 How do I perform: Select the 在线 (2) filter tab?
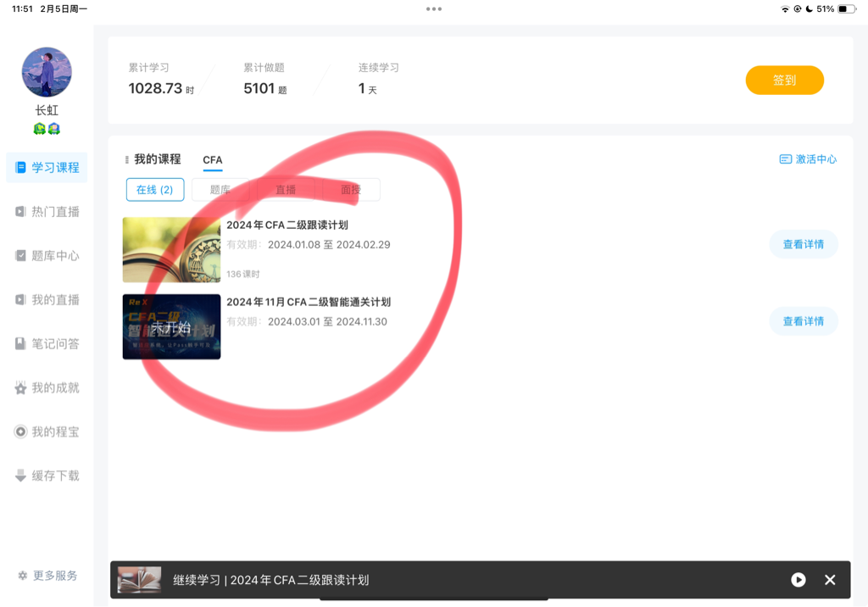[x=155, y=190]
